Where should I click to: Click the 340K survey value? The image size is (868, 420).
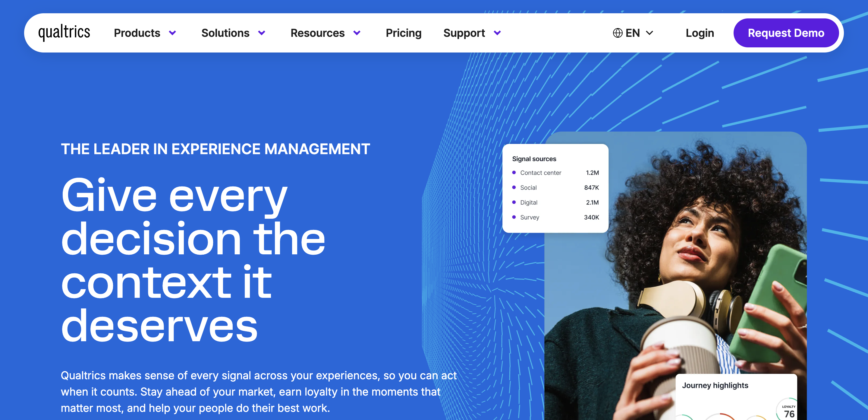coord(591,217)
